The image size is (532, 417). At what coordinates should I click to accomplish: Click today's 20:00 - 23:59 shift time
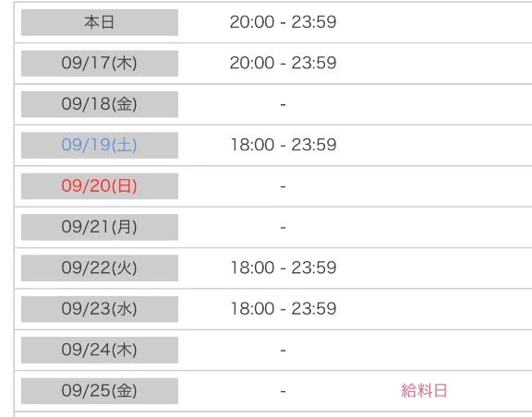coord(283,22)
